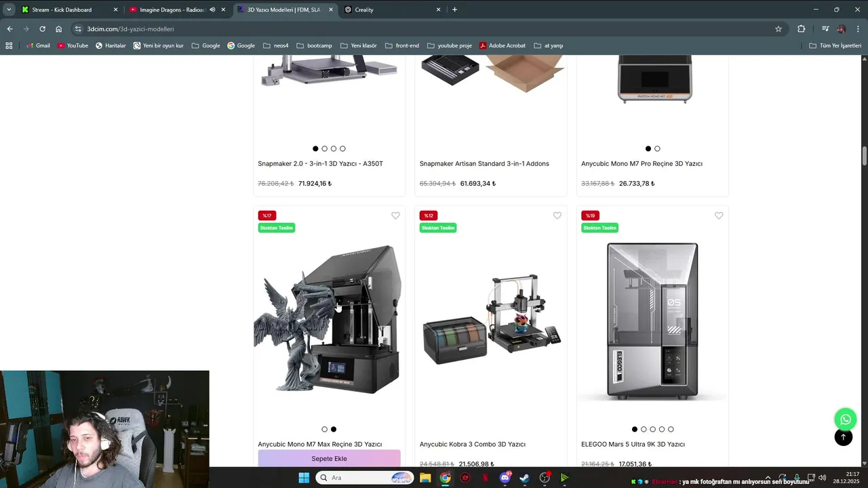The image size is (868, 488).
Task: Open Anycubic Kobra 3 Combo 3D Yazıcı title
Action: [x=473, y=445]
